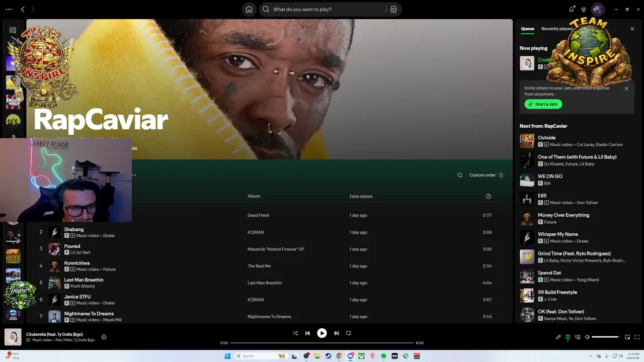This screenshot has height=362, width=644.
Task: Open the Custom order sort dropdown
Action: [x=486, y=175]
